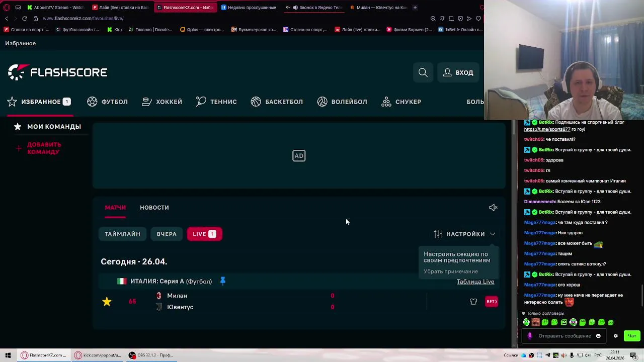This screenshot has width=644, height=362.
Task: Click the AD placeholder banner
Action: (299, 156)
